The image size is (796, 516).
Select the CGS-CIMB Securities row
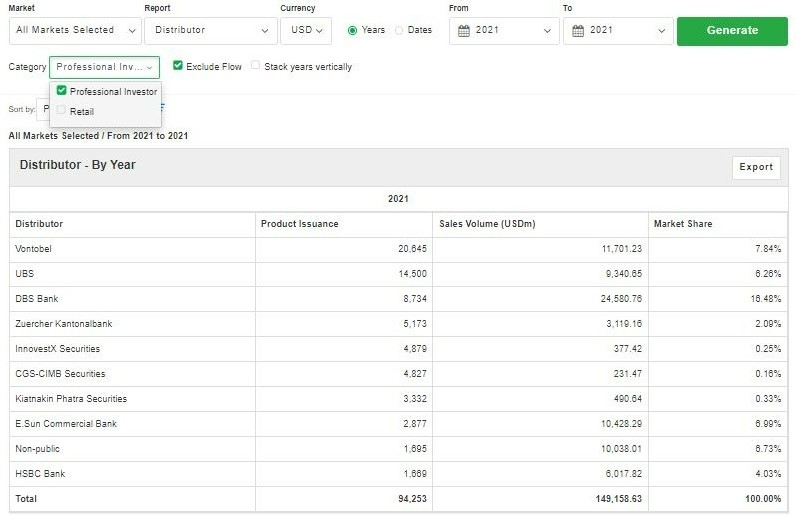[x=399, y=374]
